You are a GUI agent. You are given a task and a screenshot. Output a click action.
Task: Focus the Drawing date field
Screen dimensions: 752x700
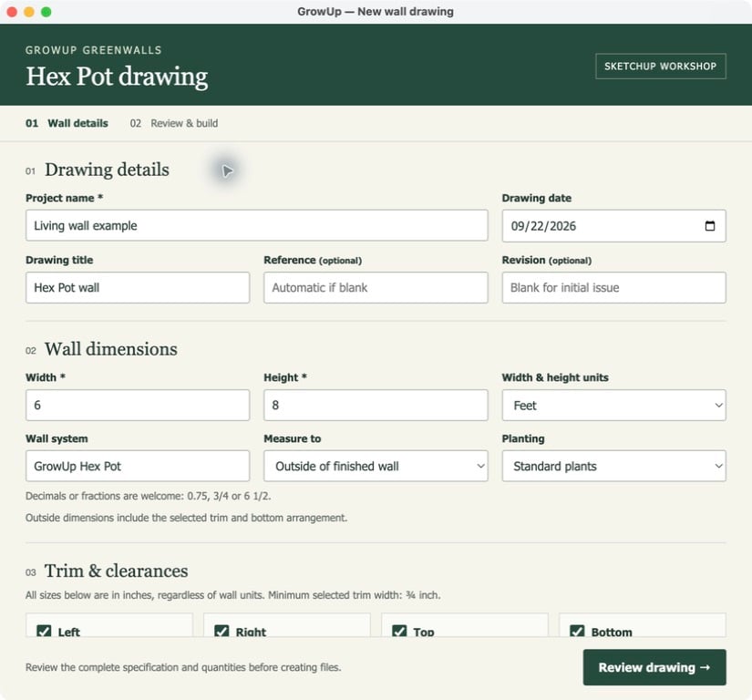(613, 226)
